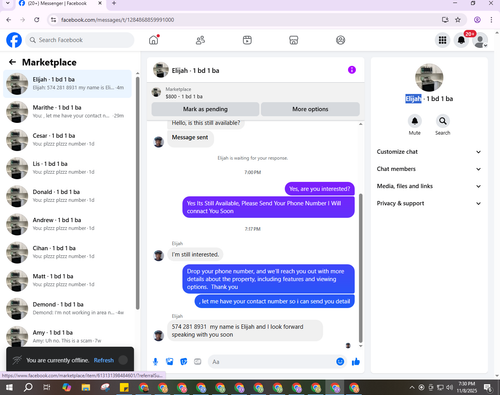The height and width of the screenshot is (395, 500).
Task: Go to the Home feed icon
Action: (154, 40)
